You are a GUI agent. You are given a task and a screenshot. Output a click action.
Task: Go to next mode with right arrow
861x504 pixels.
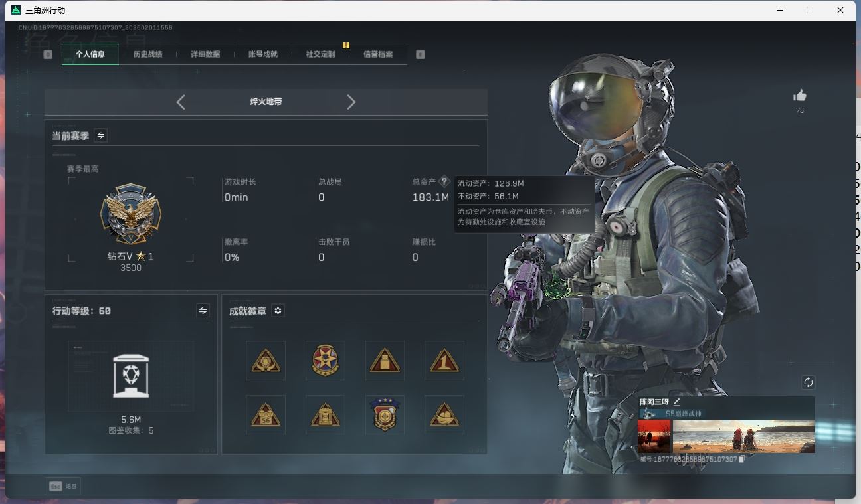point(351,102)
